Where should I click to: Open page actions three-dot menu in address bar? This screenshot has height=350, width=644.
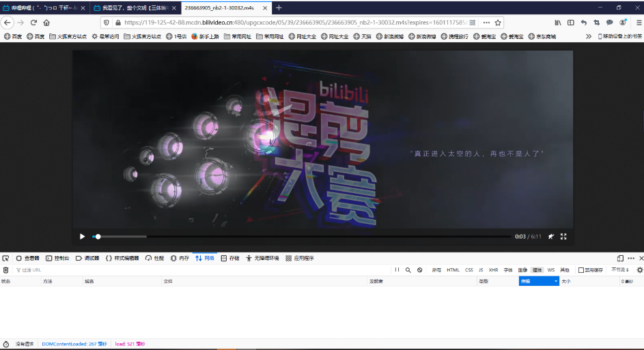486,23
